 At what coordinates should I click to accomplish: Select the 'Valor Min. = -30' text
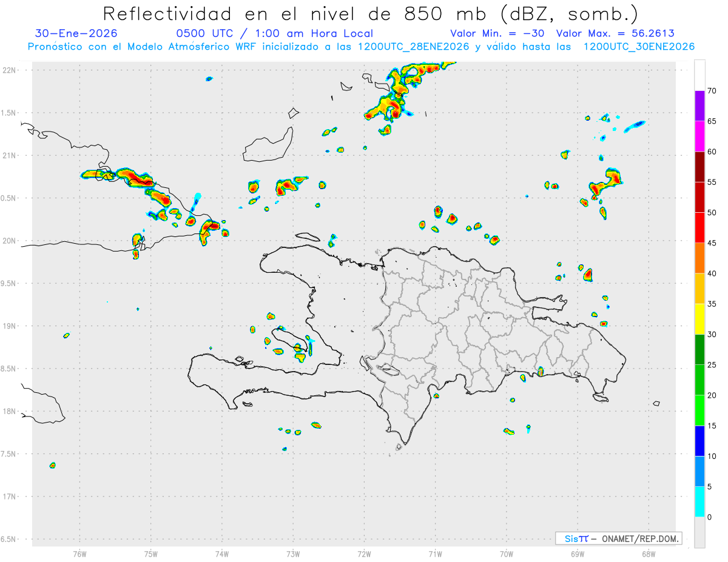(x=497, y=33)
